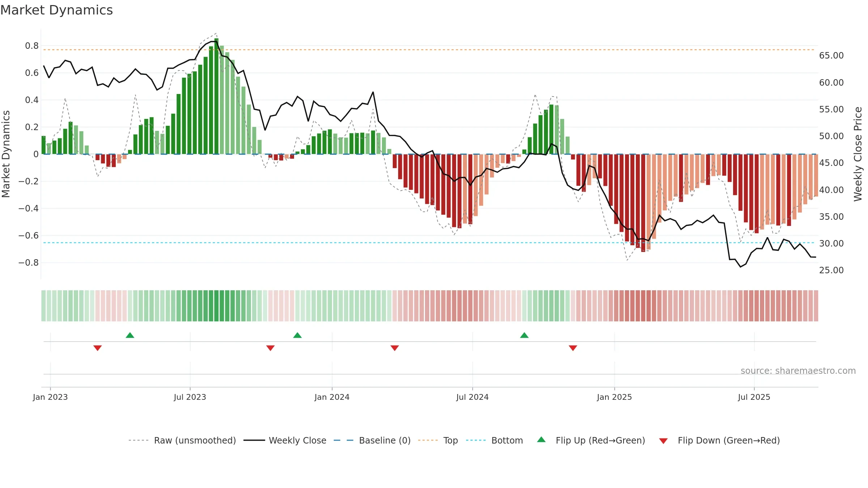The width and height of the screenshot is (868, 488).
Task: Click the Jan 2025 axis label
Action: click(x=614, y=397)
